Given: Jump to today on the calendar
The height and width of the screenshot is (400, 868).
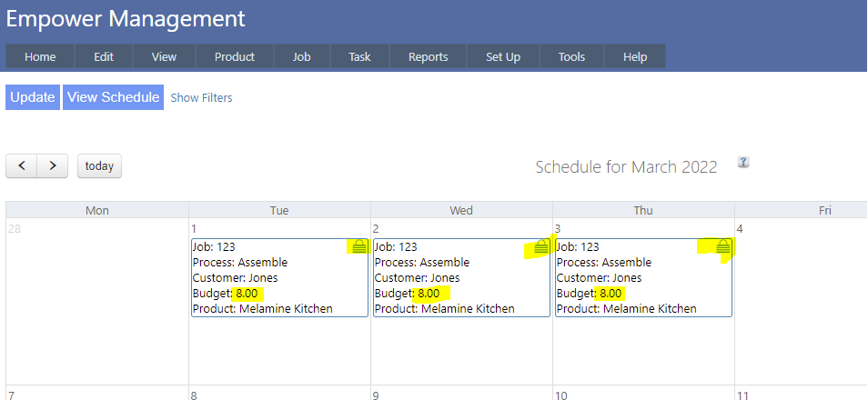Looking at the screenshot, I should pos(99,165).
